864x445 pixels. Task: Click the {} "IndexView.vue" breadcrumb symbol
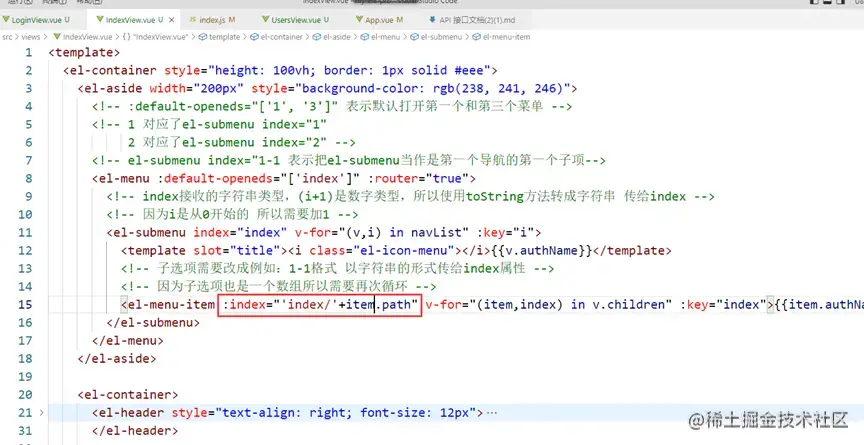155,37
